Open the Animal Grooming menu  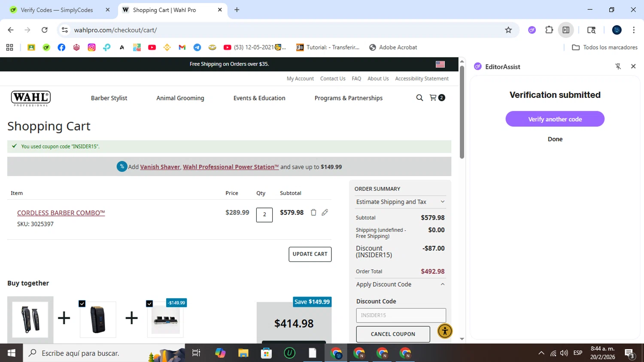pyautogui.click(x=180, y=98)
